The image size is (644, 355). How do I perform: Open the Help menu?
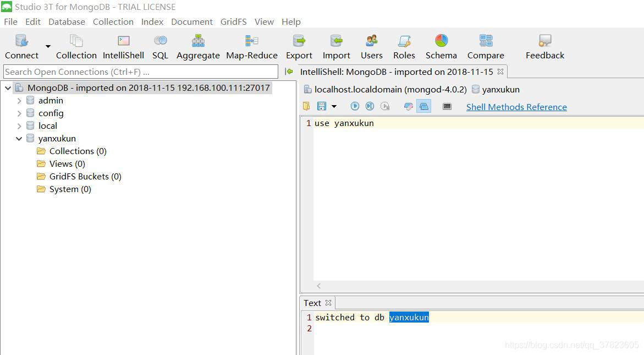click(x=291, y=22)
